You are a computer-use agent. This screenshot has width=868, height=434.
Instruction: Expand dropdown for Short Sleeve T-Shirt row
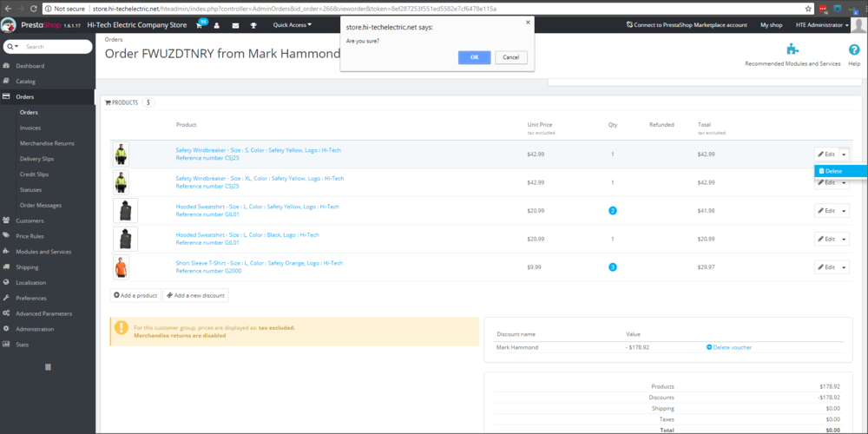coord(845,267)
